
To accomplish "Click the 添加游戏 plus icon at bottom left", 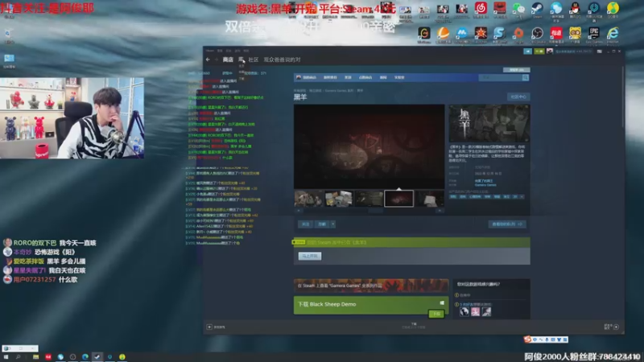I will point(209,327).
